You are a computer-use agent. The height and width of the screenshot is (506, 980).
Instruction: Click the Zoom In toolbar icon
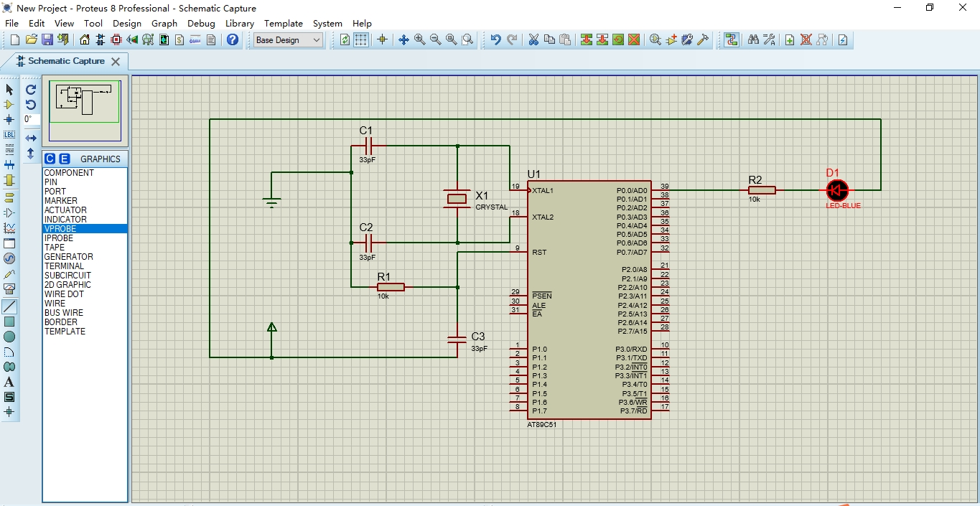pos(419,39)
